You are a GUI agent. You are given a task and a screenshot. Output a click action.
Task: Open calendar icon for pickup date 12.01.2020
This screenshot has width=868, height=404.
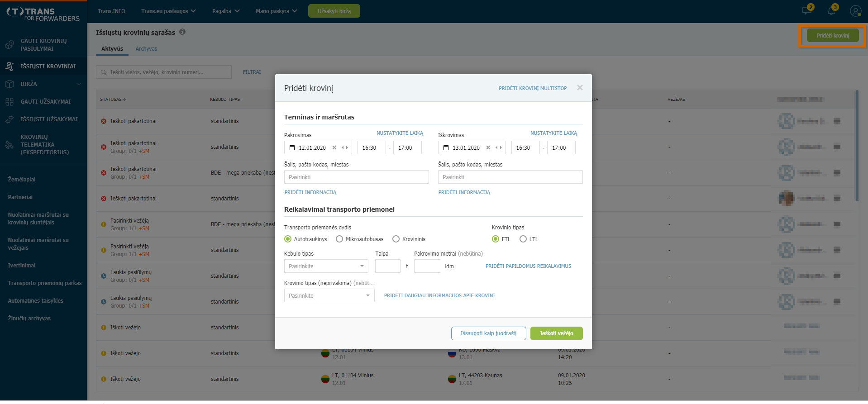click(x=292, y=147)
